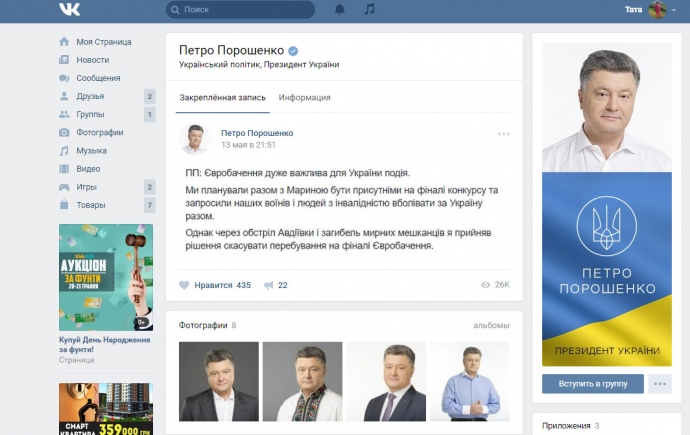The image size is (690, 435).
Task: Expand the more actions button beside join
Action: click(x=658, y=384)
